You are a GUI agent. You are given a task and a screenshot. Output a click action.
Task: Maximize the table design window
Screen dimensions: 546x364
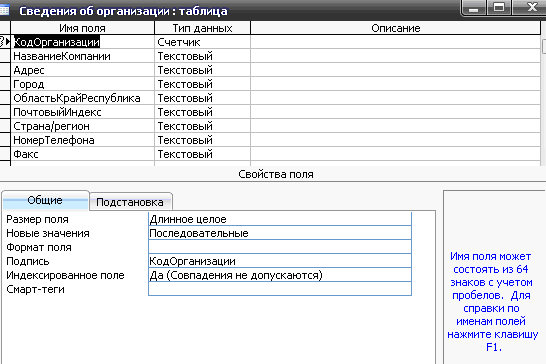[499, 7]
